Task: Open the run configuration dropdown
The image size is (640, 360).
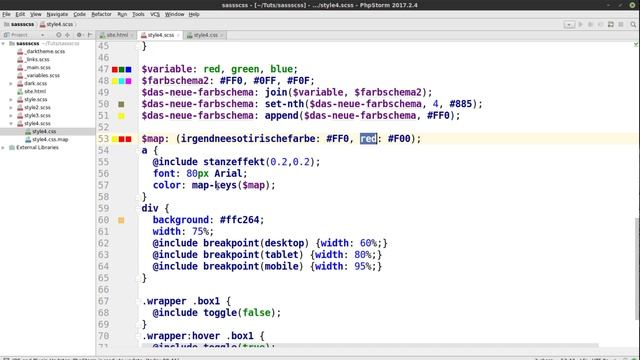Action: pos(569,24)
